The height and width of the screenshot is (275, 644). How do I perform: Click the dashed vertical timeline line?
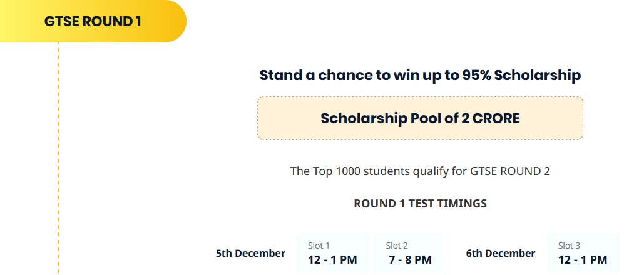coord(58,156)
